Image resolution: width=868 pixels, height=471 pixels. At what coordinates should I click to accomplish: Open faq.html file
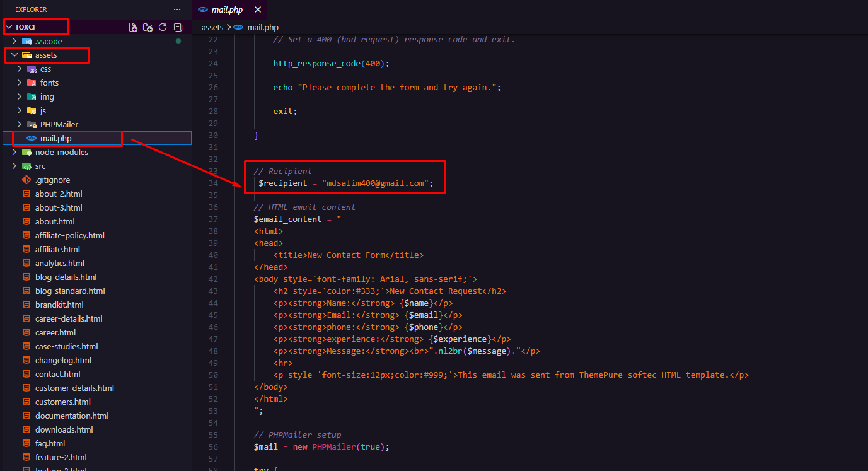pyautogui.click(x=96, y=443)
